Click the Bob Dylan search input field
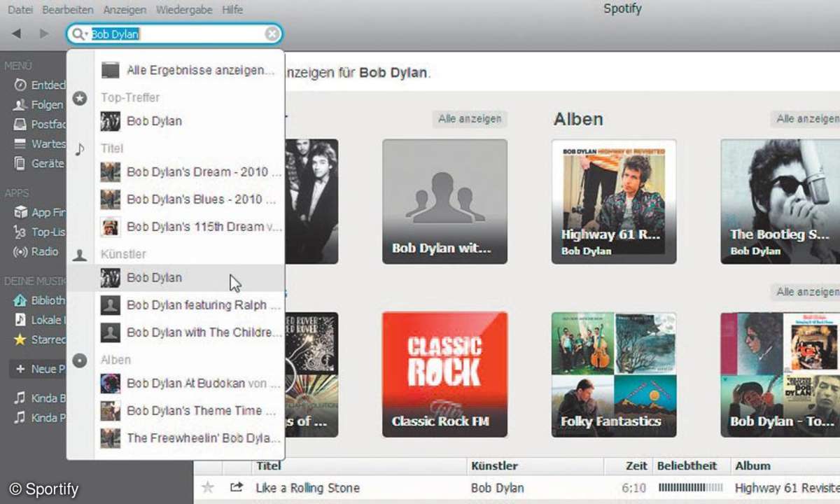This screenshot has width=840, height=504. pyautogui.click(x=176, y=34)
